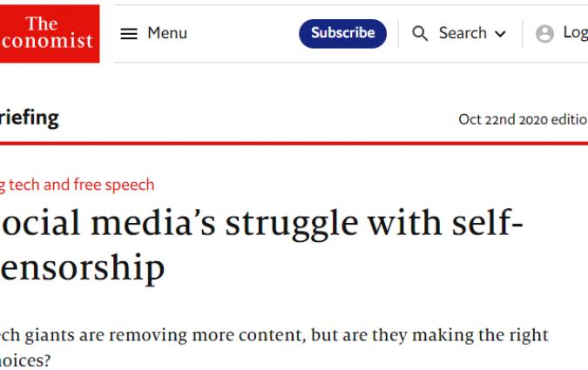588x370 pixels.
Task: Click the user avatar icon
Action: click(x=545, y=34)
